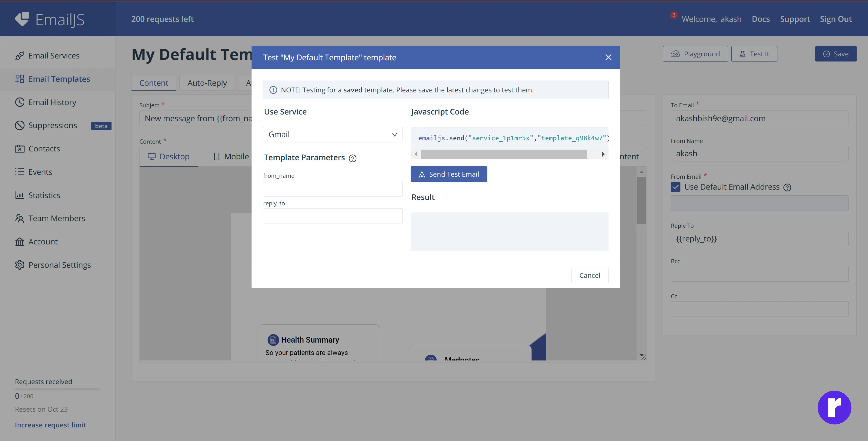
Task: Click Increase request limit link
Action: (51, 425)
